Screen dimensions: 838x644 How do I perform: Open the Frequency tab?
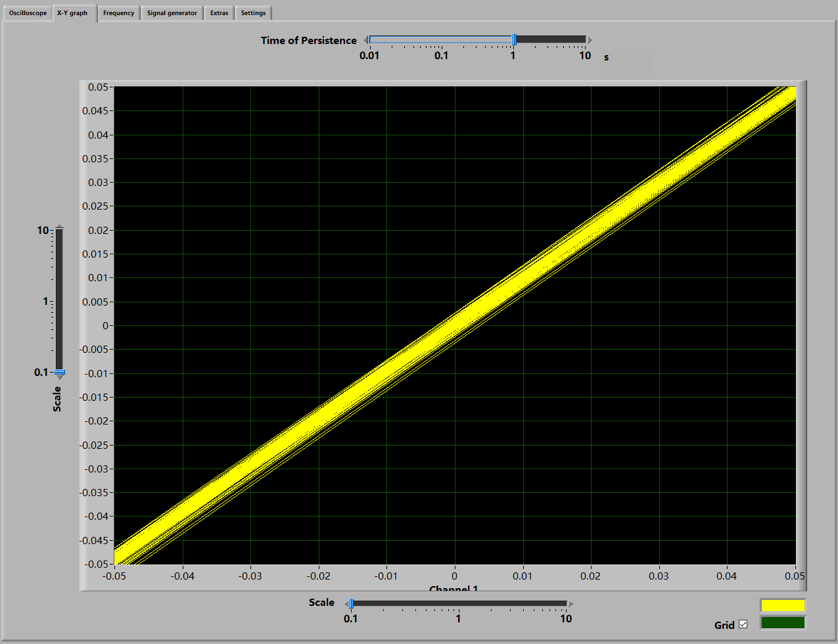tap(118, 13)
